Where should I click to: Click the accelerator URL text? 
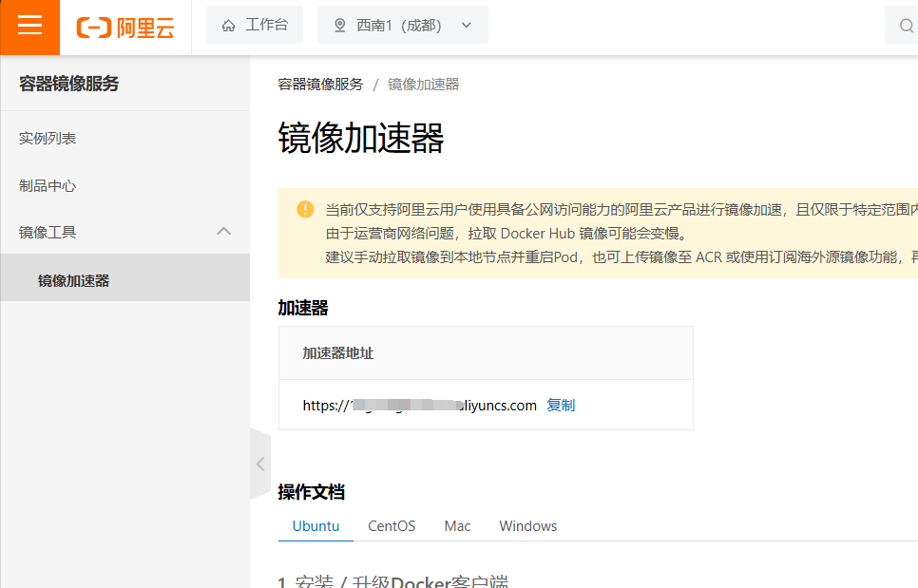[x=419, y=406]
